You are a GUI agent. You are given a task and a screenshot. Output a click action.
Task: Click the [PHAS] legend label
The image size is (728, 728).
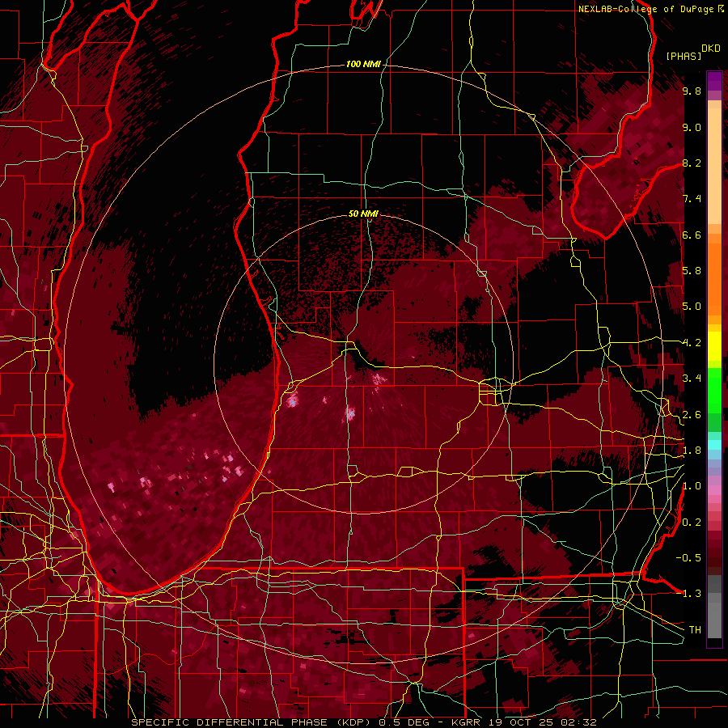point(684,56)
